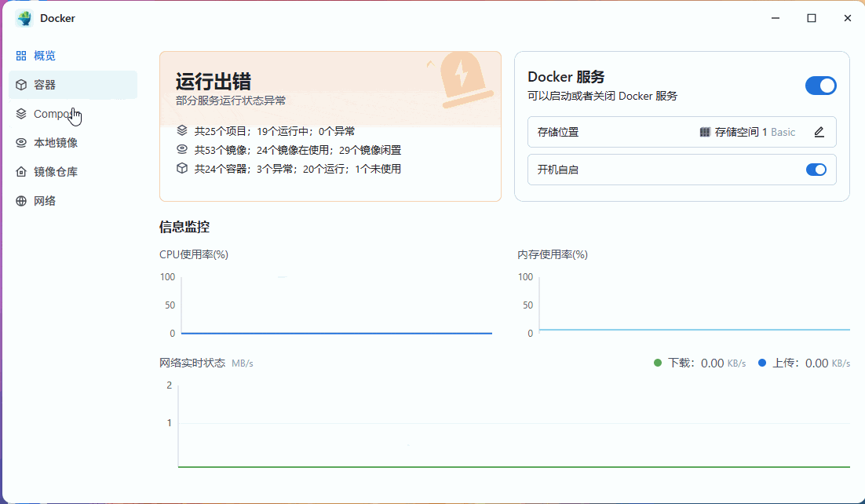This screenshot has width=865, height=504.
Task: Click the image icon beside 共53个镜像
Action: 182,150
